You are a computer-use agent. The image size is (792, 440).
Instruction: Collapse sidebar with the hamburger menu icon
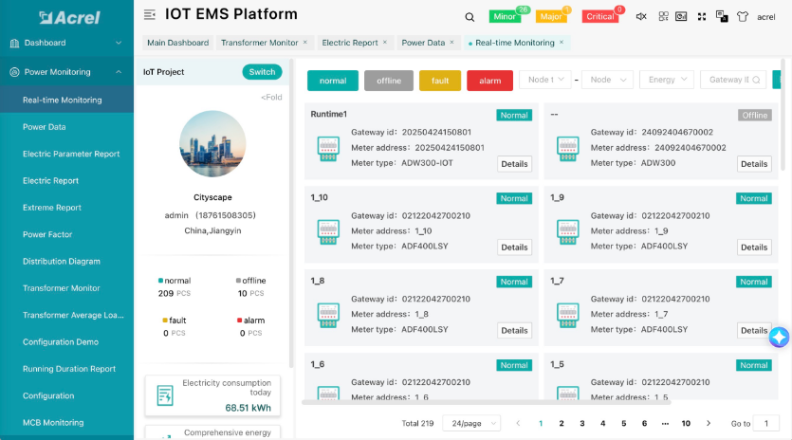point(150,15)
